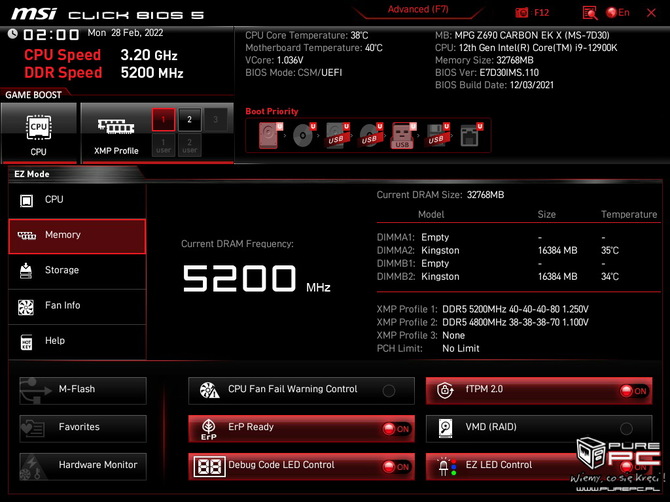This screenshot has height=502, width=670.
Task: Select XMP profile 2 button
Action: tap(189, 120)
